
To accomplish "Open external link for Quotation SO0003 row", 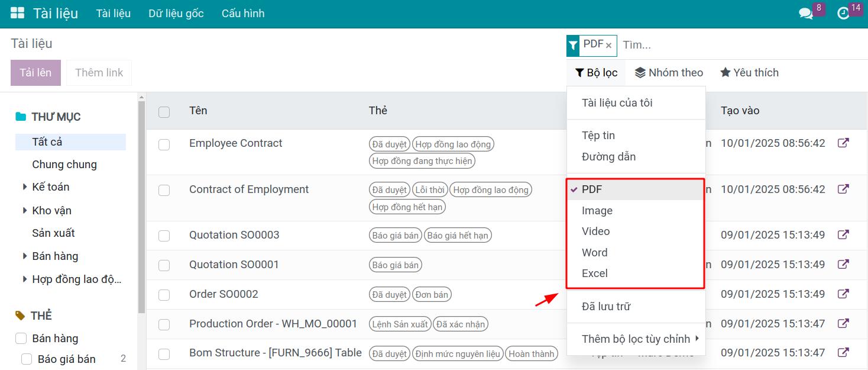I will [843, 235].
